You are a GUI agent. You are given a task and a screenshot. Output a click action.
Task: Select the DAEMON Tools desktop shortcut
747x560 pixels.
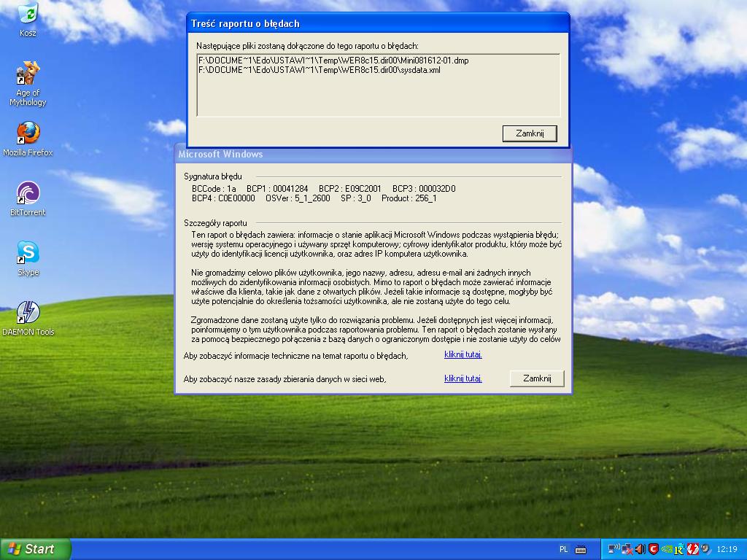28,319
